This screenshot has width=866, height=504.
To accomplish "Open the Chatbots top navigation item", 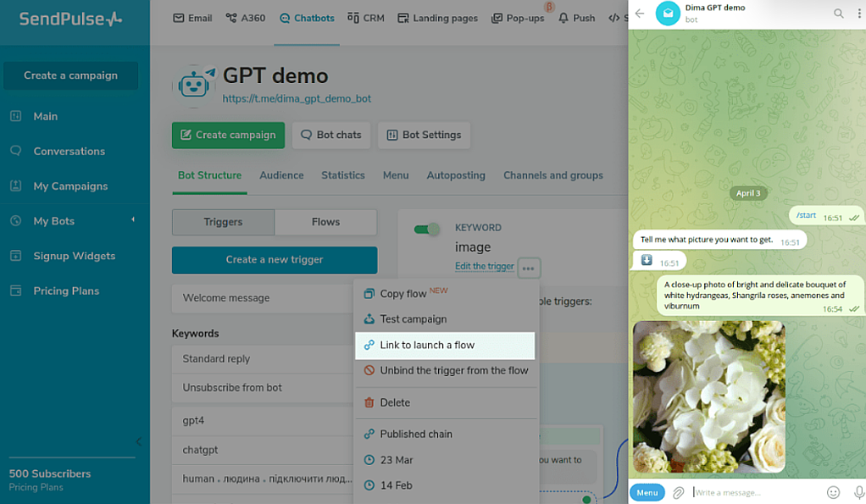I will coord(307,19).
